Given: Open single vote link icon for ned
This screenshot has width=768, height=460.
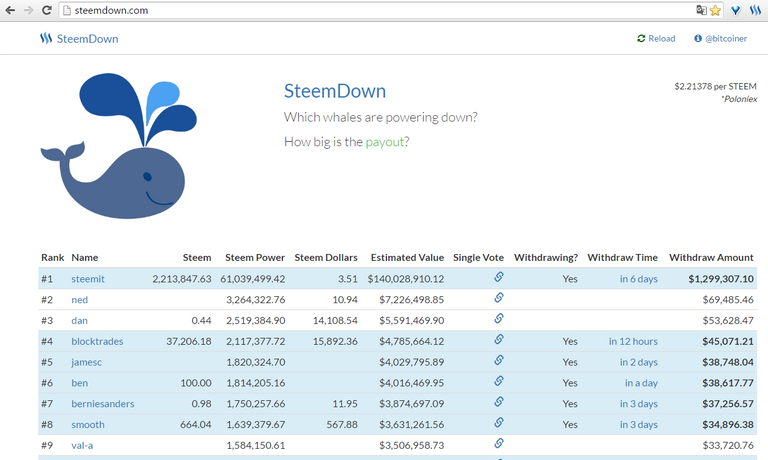Looking at the screenshot, I should pyautogui.click(x=499, y=297).
